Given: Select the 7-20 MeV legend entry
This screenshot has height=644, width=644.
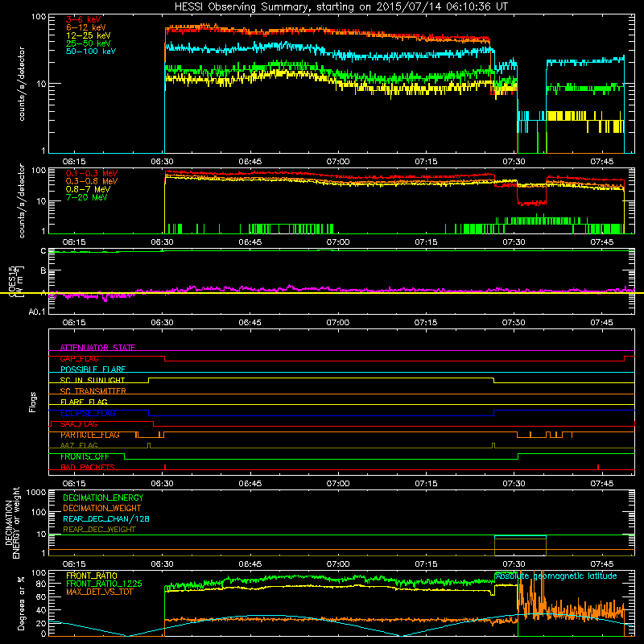Looking at the screenshot, I should tap(86, 197).
